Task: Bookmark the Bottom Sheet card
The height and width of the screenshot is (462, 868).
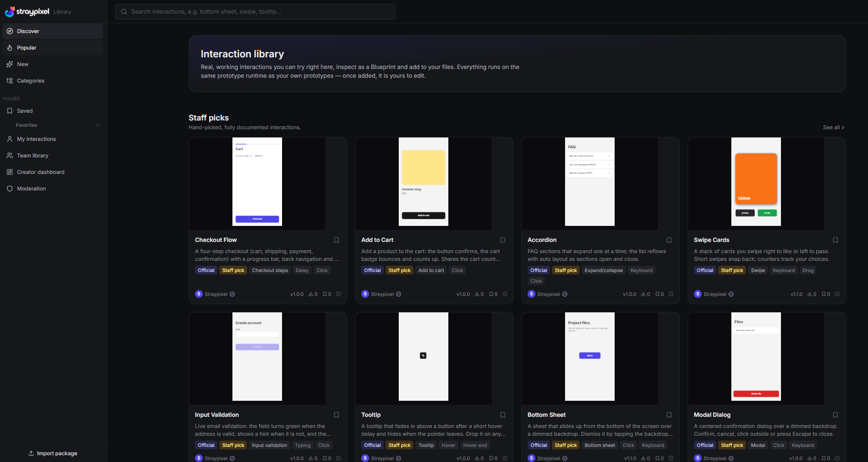Action: click(669, 415)
